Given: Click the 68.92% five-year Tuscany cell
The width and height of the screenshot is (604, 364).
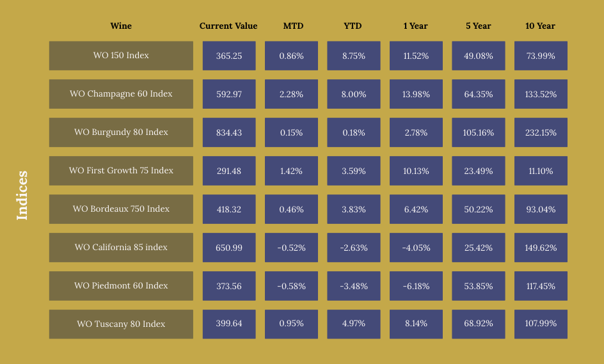Looking at the screenshot, I should [x=479, y=324].
